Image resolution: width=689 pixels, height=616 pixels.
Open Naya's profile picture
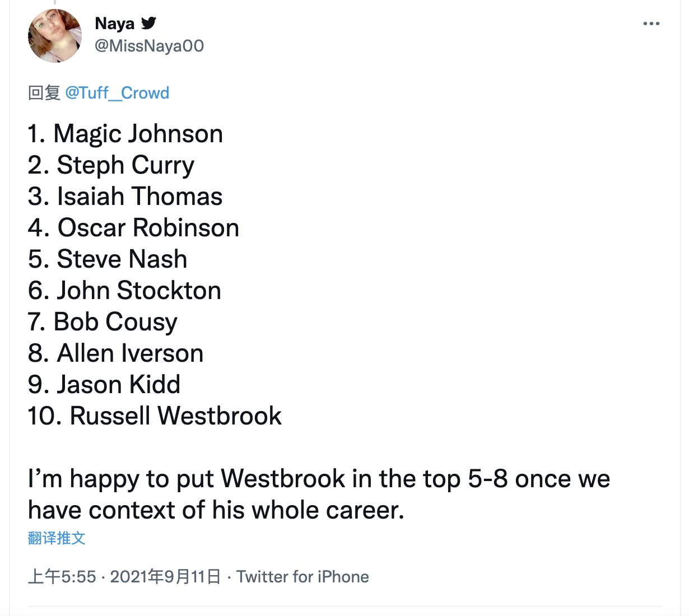click(x=55, y=36)
